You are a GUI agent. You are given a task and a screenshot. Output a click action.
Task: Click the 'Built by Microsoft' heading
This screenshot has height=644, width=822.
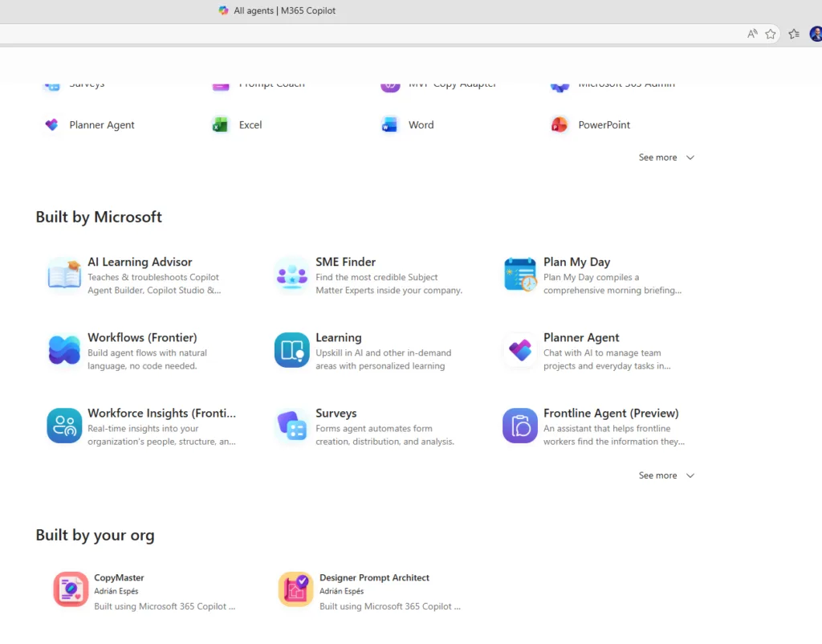point(99,217)
